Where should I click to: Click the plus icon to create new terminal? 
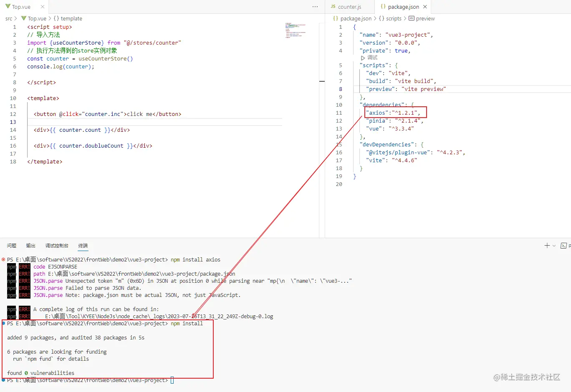(x=547, y=246)
